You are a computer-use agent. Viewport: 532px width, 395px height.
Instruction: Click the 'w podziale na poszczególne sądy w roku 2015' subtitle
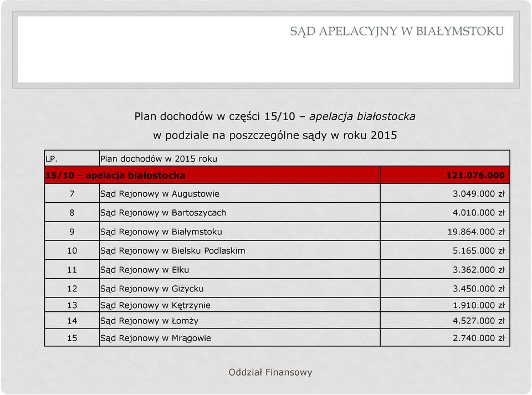[x=275, y=136]
